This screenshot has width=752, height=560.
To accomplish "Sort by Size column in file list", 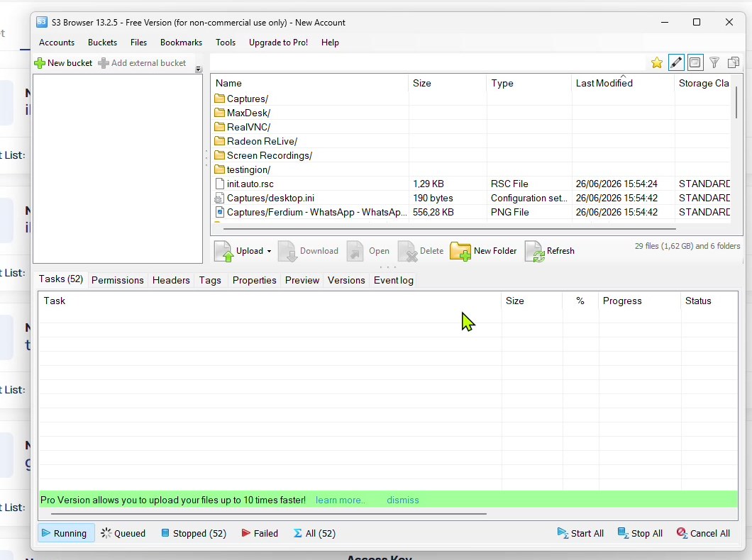I will click(x=448, y=84).
